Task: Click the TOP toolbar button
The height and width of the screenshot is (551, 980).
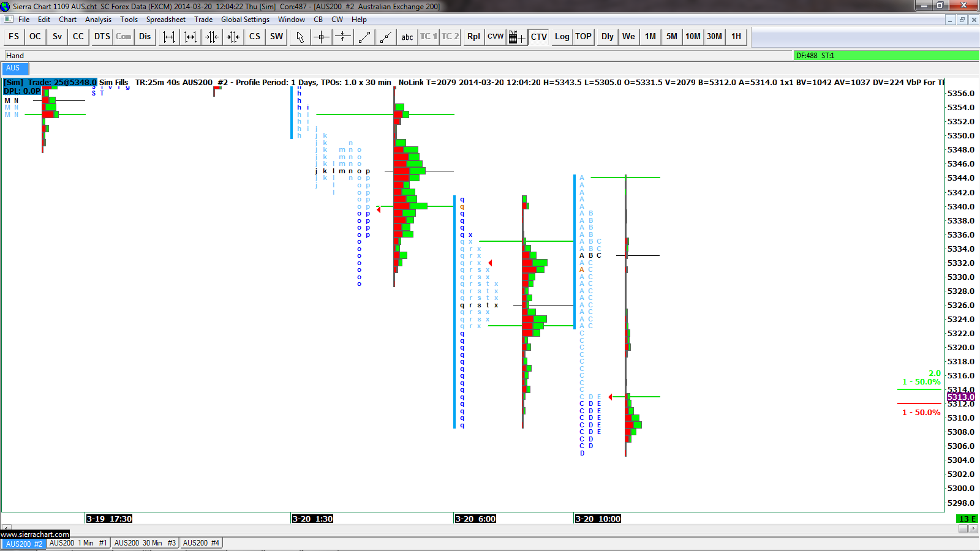Action: [x=583, y=37]
